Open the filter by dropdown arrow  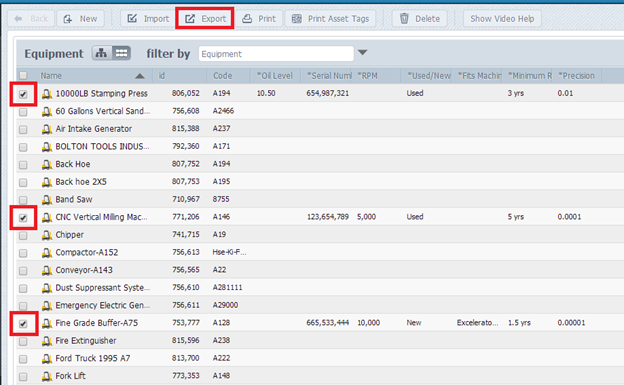click(362, 53)
